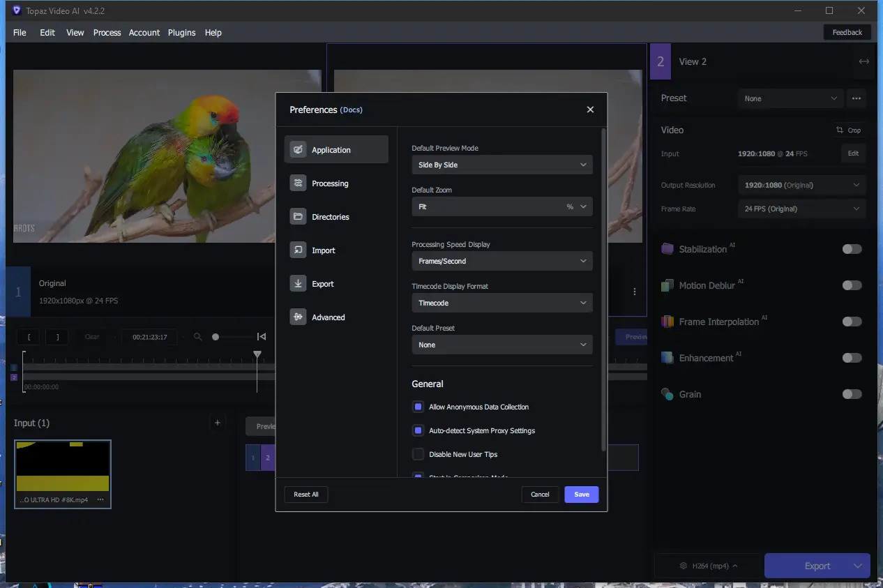Expand the Default Preset dropdown in Preferences
883x588 pixels.
pyautogui.click(x=502, y=345)
